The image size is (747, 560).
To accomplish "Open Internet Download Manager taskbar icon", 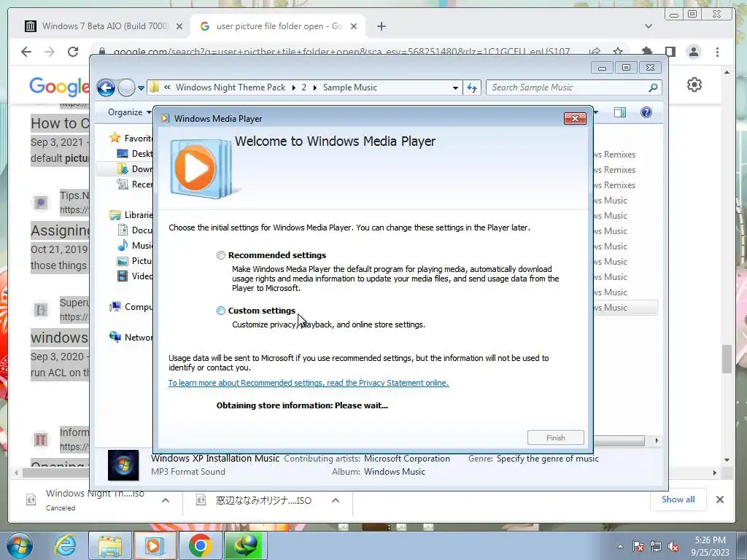I will click(245, 545).
